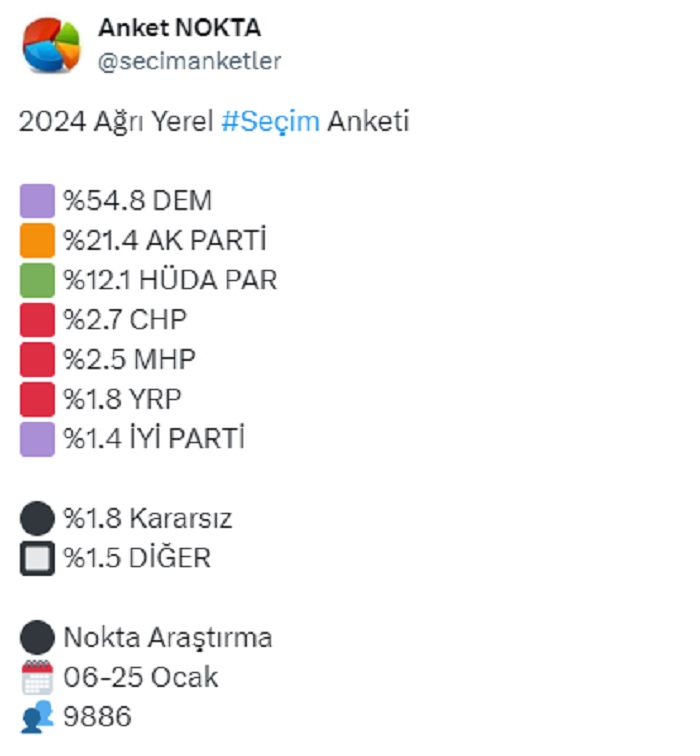The width and height of the screenshot is (700, 756).
Task: Click the red square beside YRP
Action: pyautogui.click(x=37, y=399)
